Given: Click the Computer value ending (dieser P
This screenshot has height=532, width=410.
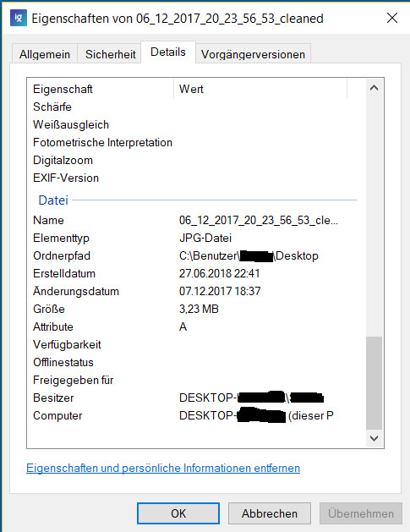Looking at the screenshot, I should click(x=256, y=415).
